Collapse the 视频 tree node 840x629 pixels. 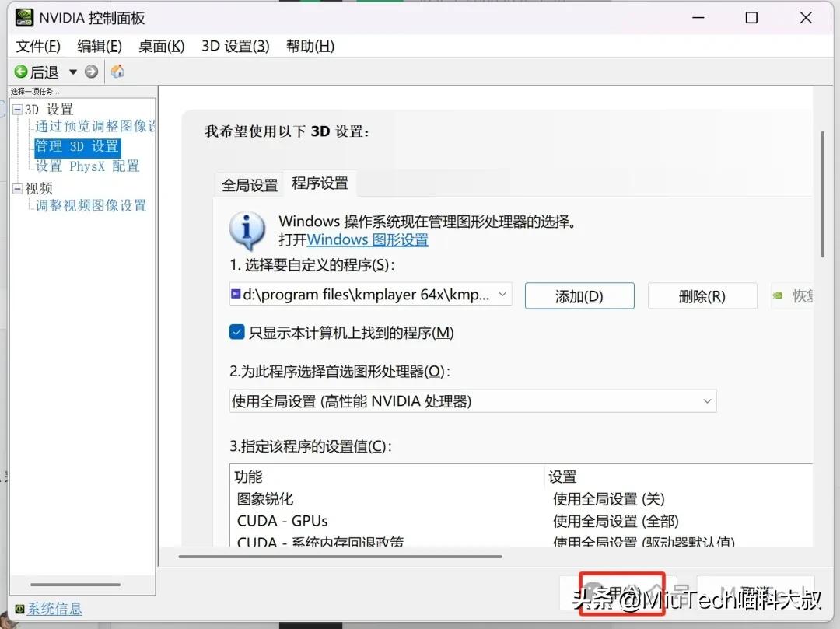(x=18, y=189)
